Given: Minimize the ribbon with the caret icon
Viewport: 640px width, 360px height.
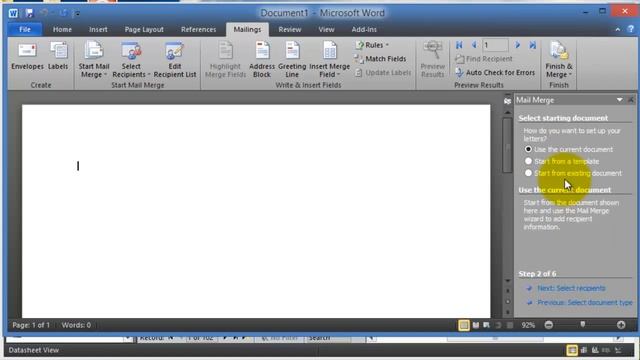Looking at the screenshot, I should (618, 29).
